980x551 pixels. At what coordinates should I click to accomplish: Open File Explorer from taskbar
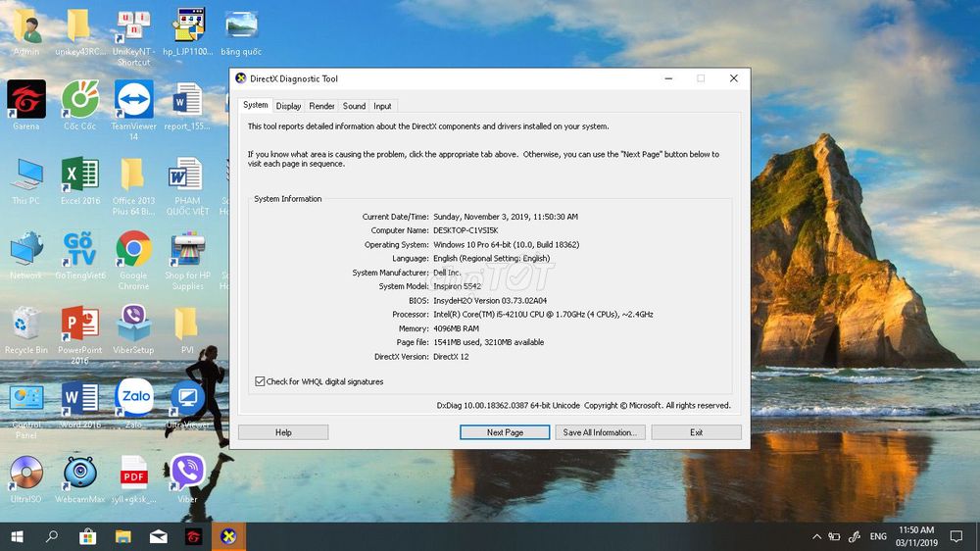point(123,536)
